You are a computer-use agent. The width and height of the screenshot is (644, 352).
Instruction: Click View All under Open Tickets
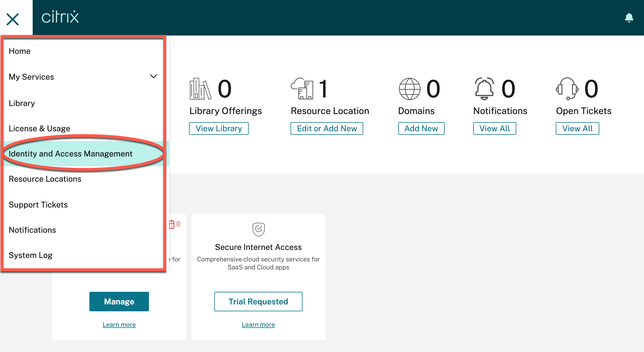tap(578, 128)
